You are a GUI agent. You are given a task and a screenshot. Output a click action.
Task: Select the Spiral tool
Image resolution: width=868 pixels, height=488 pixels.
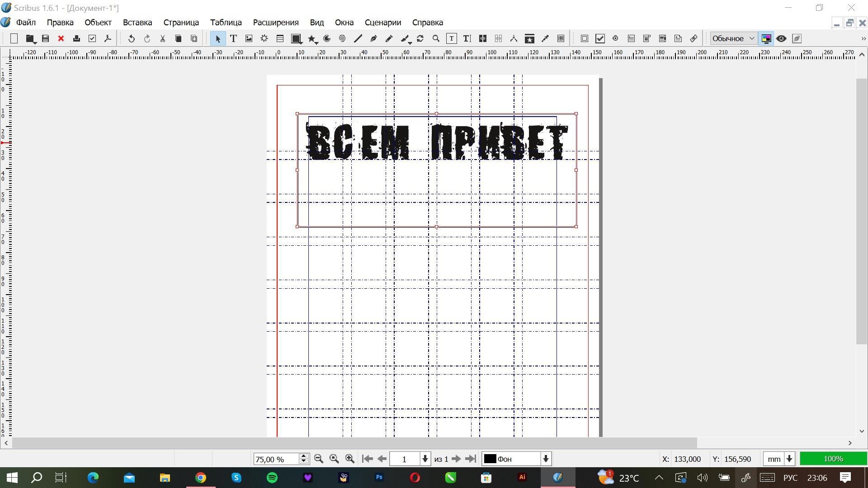(342, 38)
